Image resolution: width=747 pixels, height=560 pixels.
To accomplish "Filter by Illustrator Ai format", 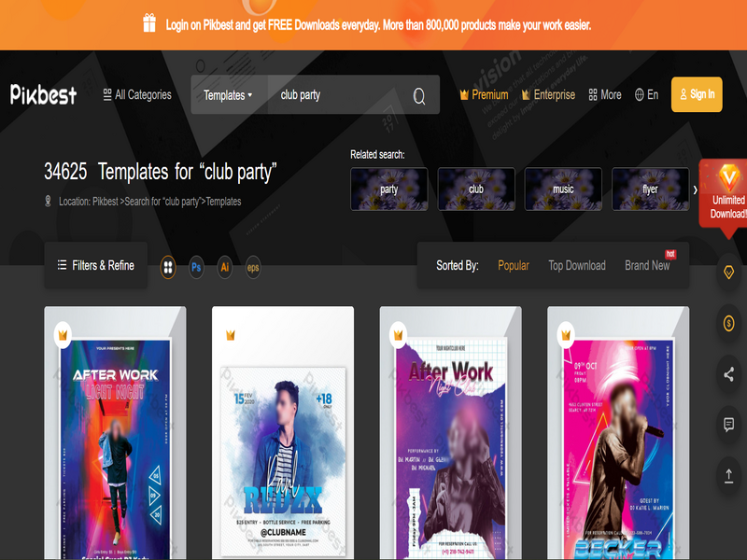I will tap(225, 268).
